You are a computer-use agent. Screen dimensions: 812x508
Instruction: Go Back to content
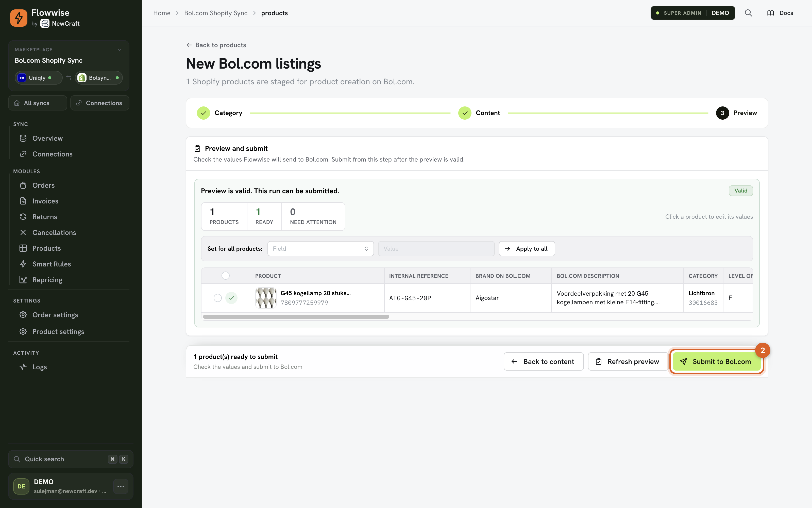click(x=544, y=361)
